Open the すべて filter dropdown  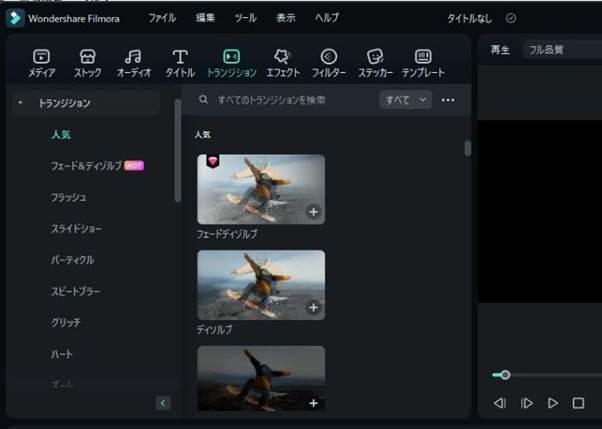tap(405, 100)
